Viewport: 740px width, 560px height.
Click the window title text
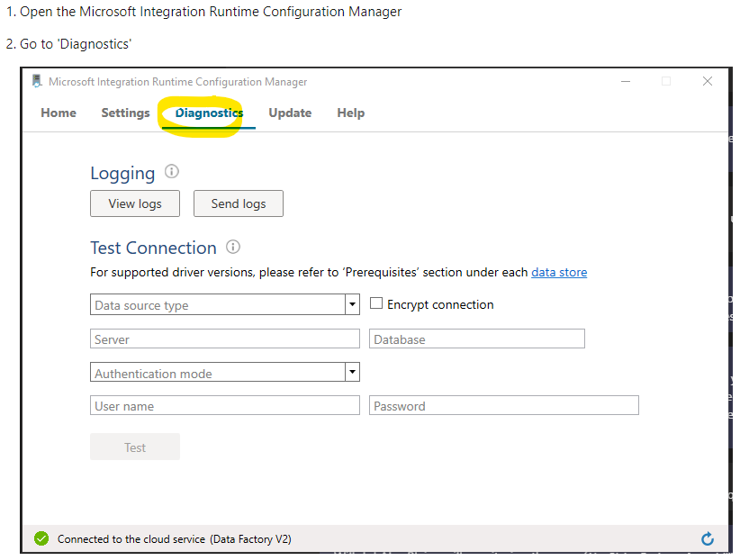click(x=178, y=82)
